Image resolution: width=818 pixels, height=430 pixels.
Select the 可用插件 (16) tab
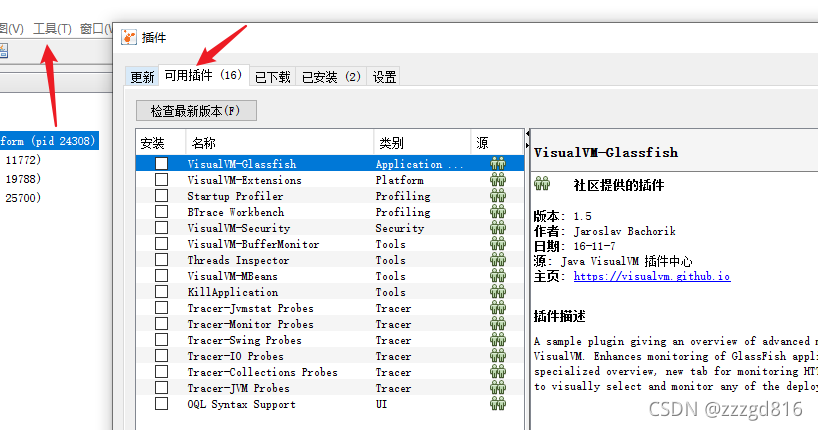(203, 75)
